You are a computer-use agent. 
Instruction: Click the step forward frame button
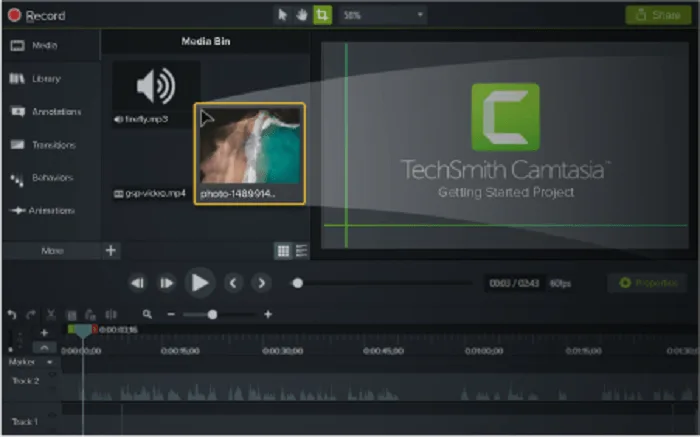coord(167,283)
